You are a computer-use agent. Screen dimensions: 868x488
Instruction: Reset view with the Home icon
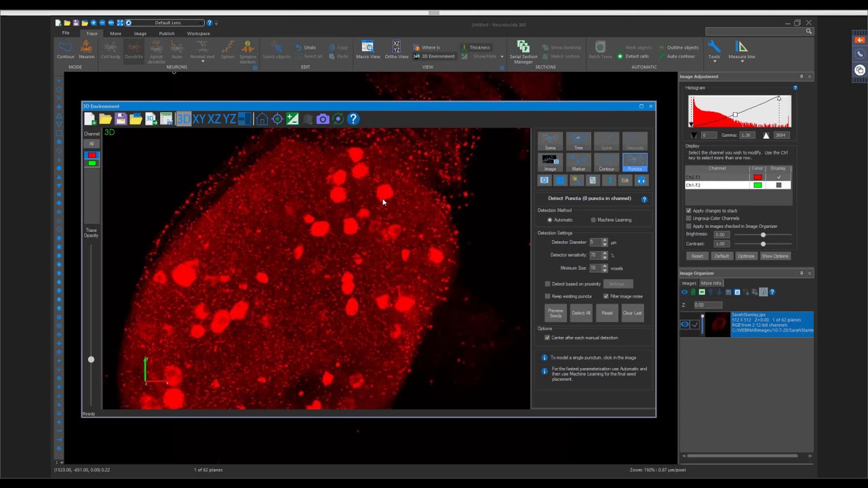coord(262,119)
